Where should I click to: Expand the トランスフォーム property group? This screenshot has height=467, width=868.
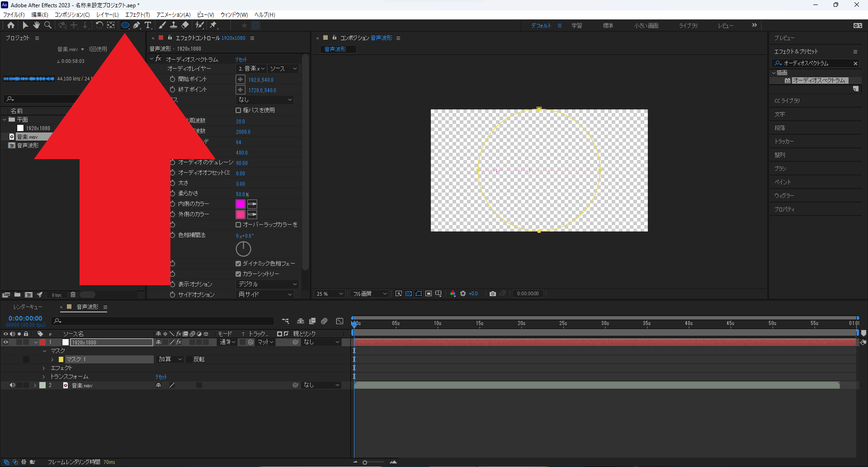pos(44,377)
